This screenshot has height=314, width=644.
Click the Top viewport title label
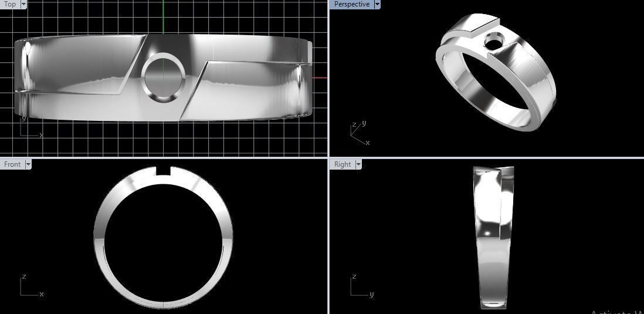tap(10, 4)
